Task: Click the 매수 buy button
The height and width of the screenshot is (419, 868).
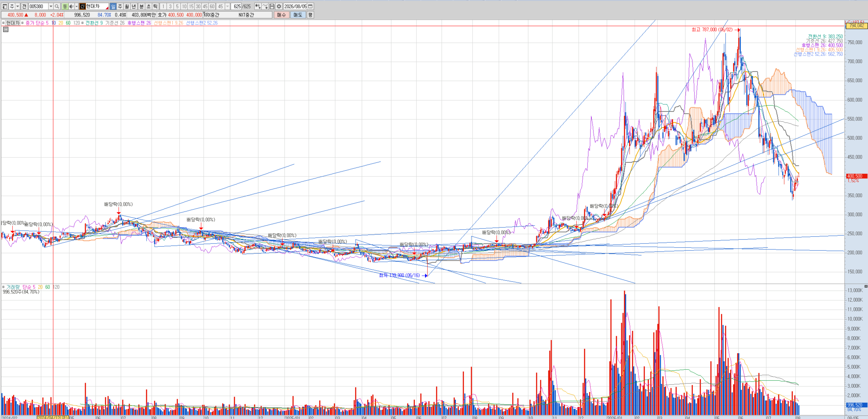Action: coord(281,15)
